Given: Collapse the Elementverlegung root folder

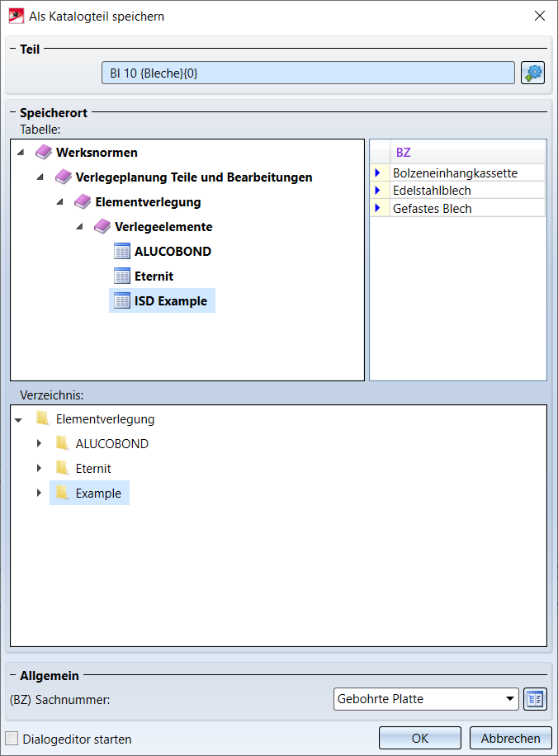Looking at the screenshot, I should 19,419.
